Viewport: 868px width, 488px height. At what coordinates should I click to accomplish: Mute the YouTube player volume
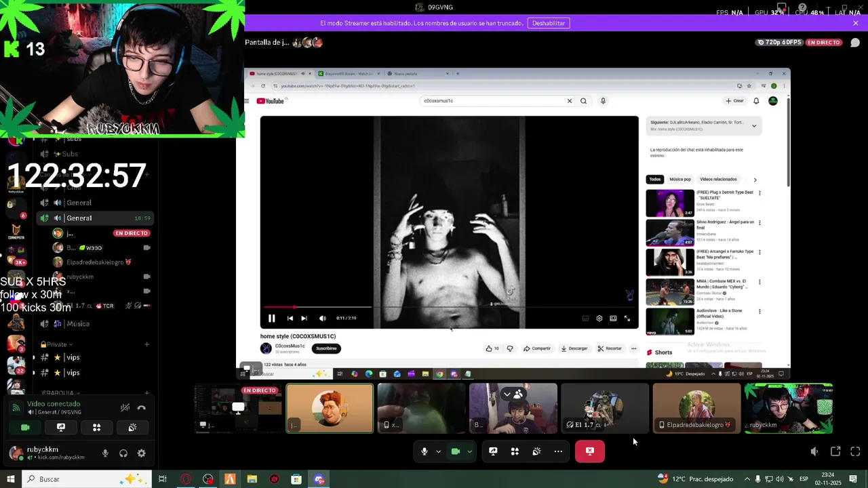pyautogui.click(x=323, y=319)
